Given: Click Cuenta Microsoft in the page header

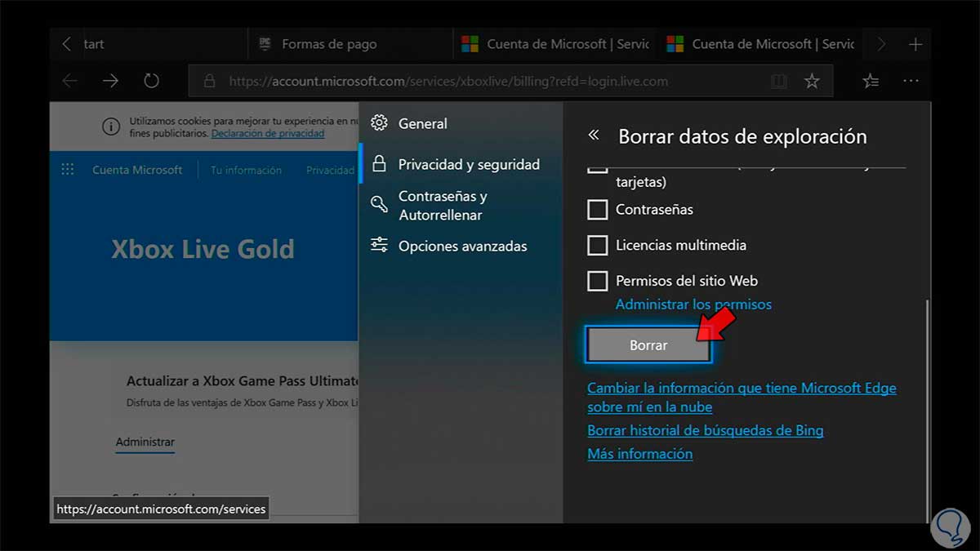Looking at the screenshot, I should coord(137,170).
